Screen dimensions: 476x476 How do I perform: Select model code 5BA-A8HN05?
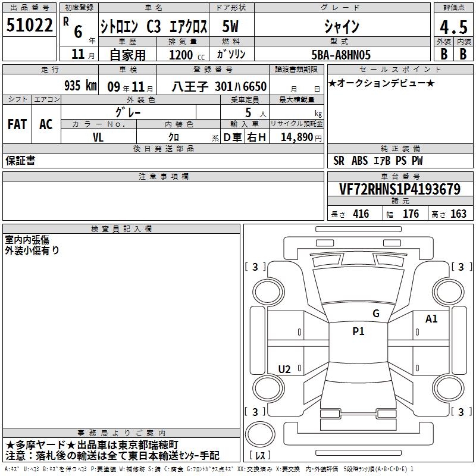[x=341, y=55]
